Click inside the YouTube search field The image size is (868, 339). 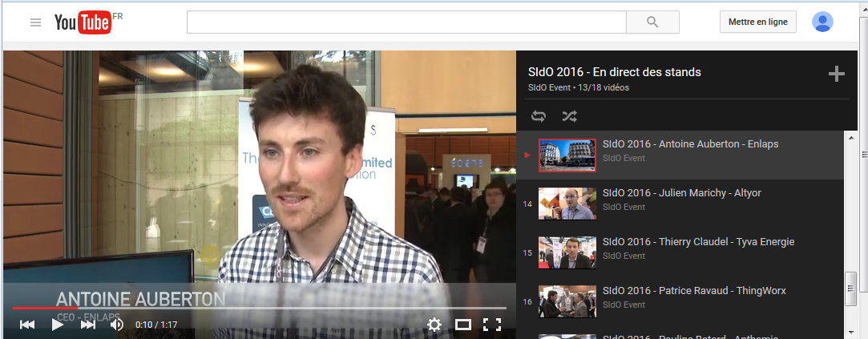click(x=406, y=22)
